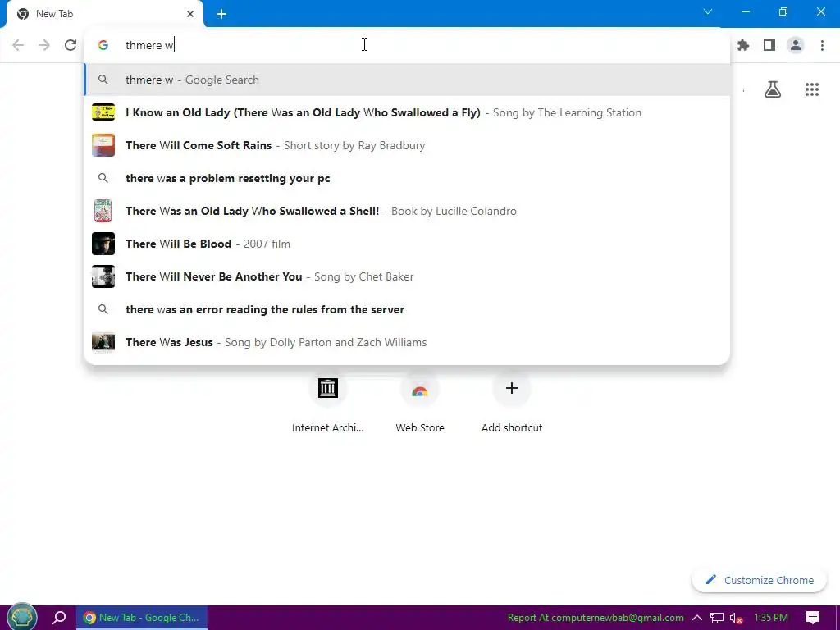Open the Web Store shortcut icon

tap(420, 388)
